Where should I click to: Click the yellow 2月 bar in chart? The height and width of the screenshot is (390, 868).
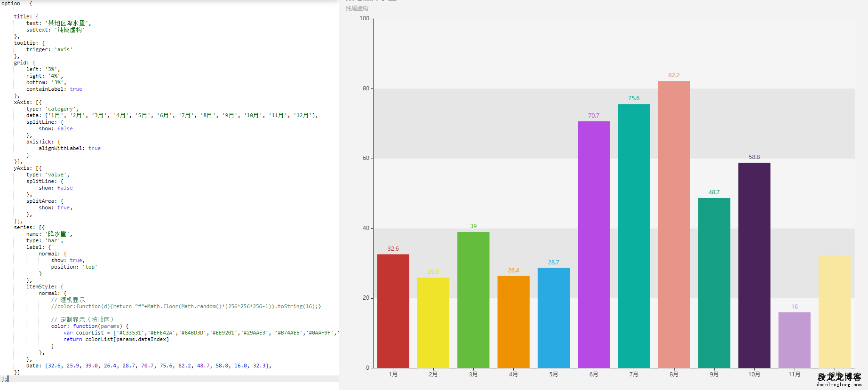click(433, 323)
